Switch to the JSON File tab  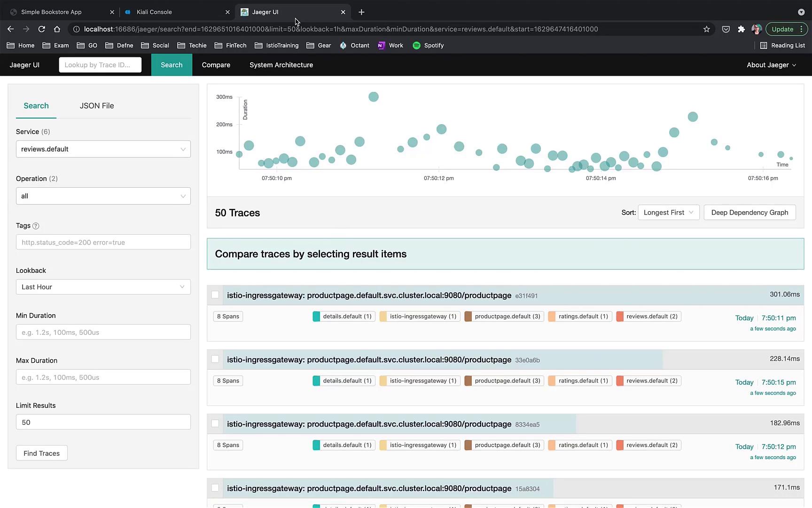(97, 106)
